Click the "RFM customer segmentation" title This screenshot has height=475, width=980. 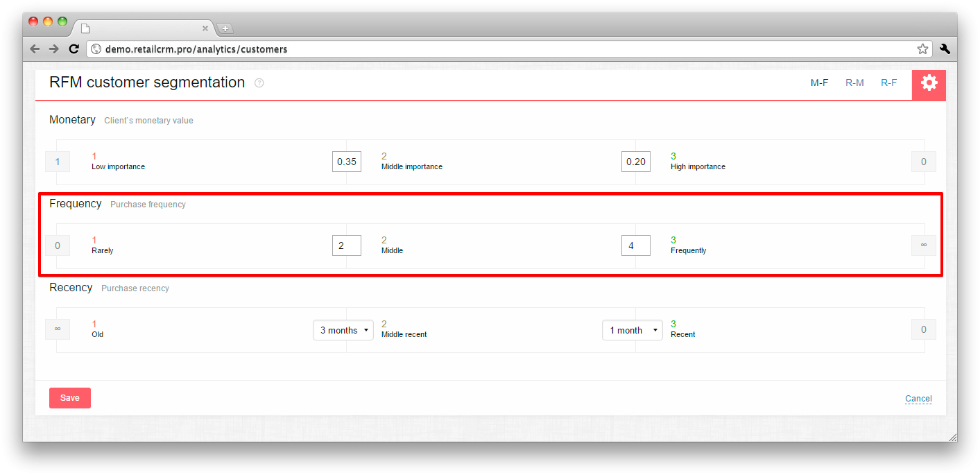(x=147, y=83)
